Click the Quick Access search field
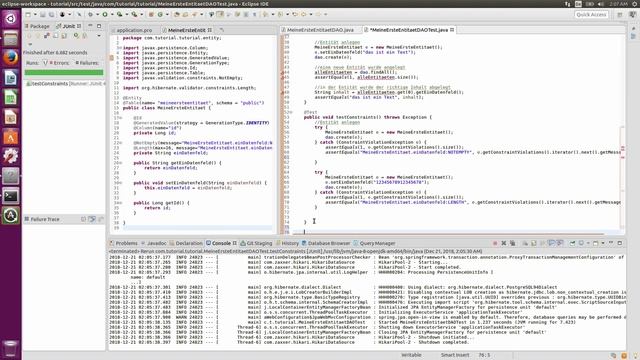The image size is (640, 360). click(x=591, y=14)
